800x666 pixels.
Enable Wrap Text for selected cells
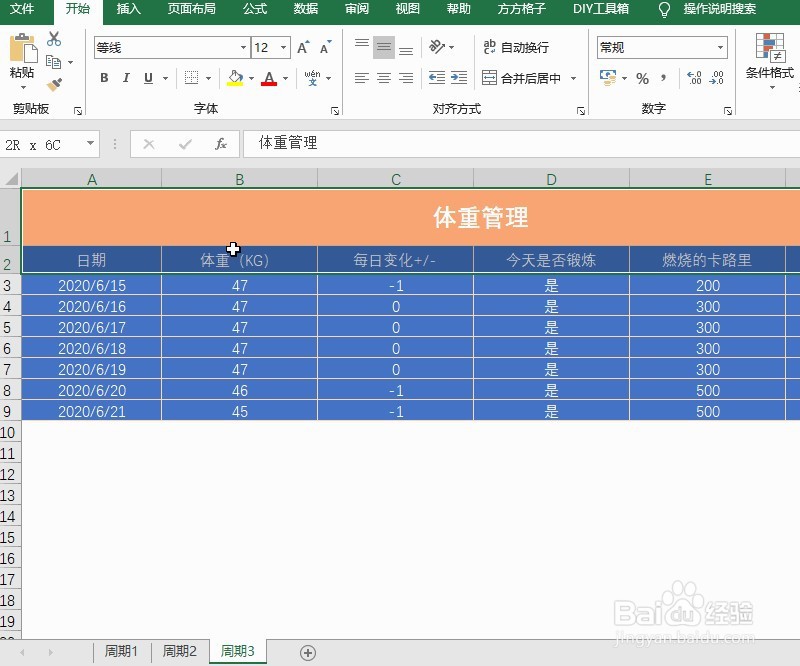[510, 47]
